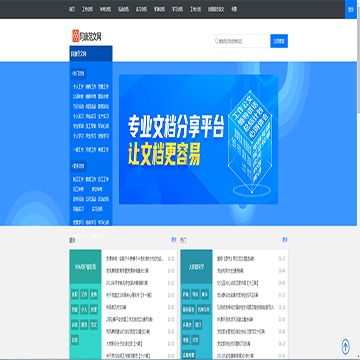The height and width of the screenshot is (360, 360).
Task: Go to 首页 in the dark navigation bar
Action: pos(72,9)
